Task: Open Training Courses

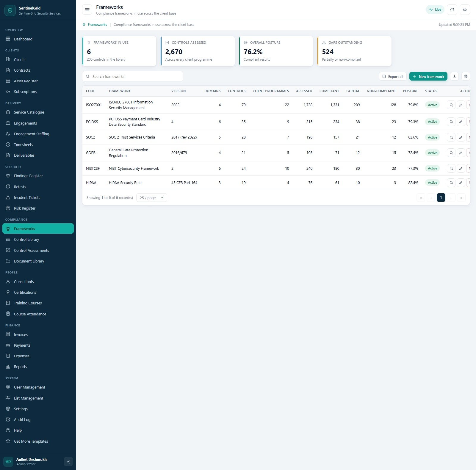Action: coord(38,303)
